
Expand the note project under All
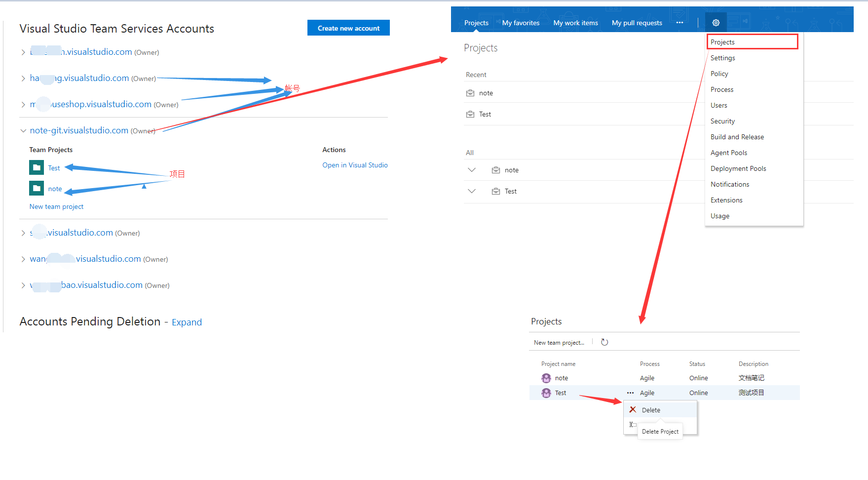click(472, 170)
